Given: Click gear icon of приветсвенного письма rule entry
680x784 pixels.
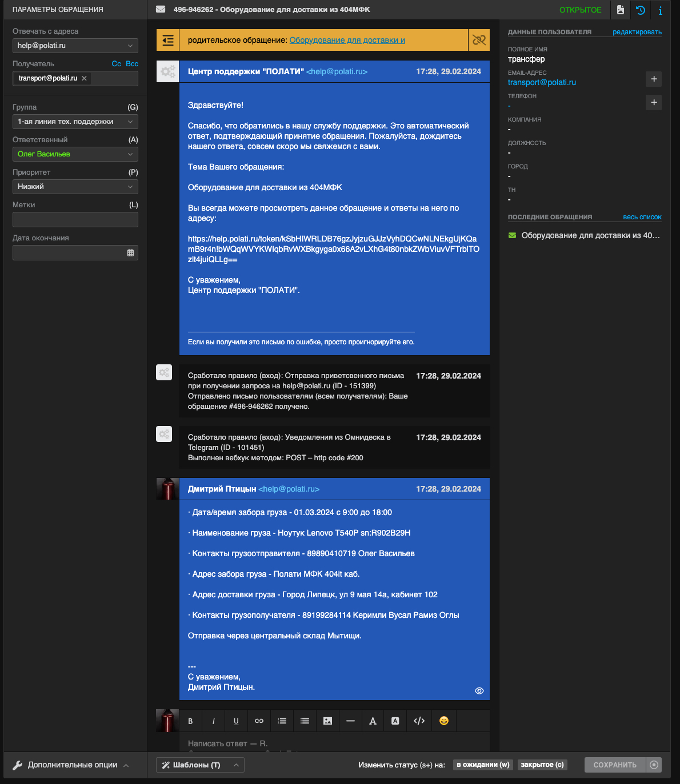Looking at the screenshot, I should click(x=164, y=372).
